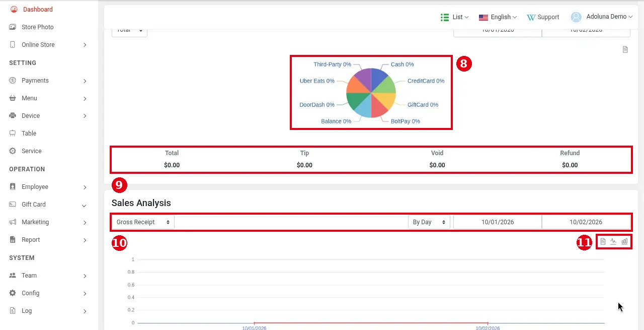
Task: Click the user avatar icon in header
Action: point(576,17)
